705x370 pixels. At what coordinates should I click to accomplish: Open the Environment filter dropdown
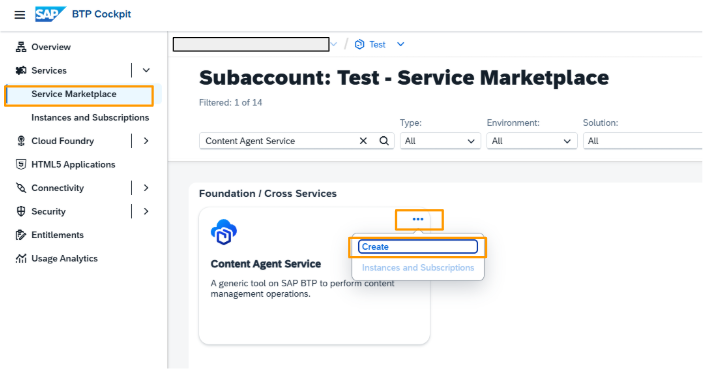pos(531,141)
